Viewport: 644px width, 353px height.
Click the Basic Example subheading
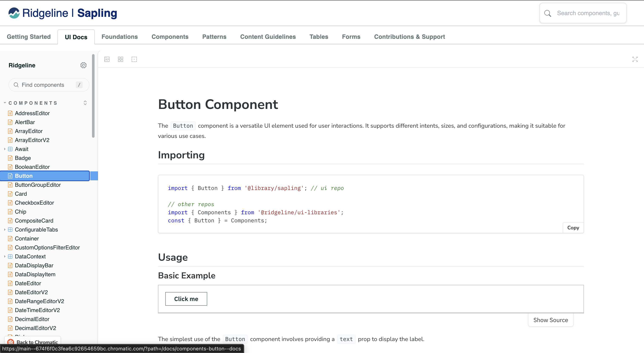[x=187, y=275]
